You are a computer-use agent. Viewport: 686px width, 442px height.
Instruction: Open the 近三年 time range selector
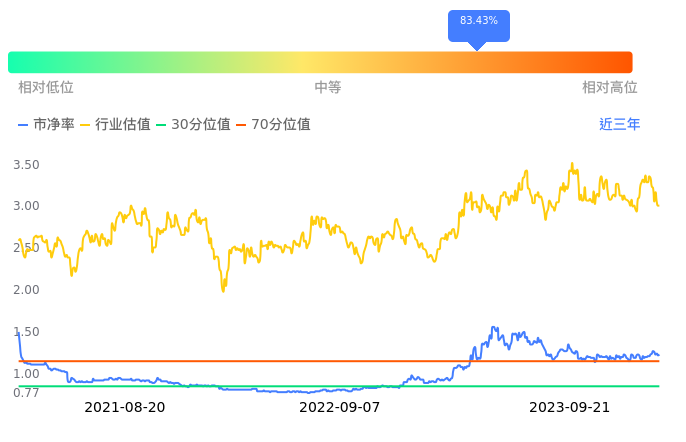click(620, 125)
